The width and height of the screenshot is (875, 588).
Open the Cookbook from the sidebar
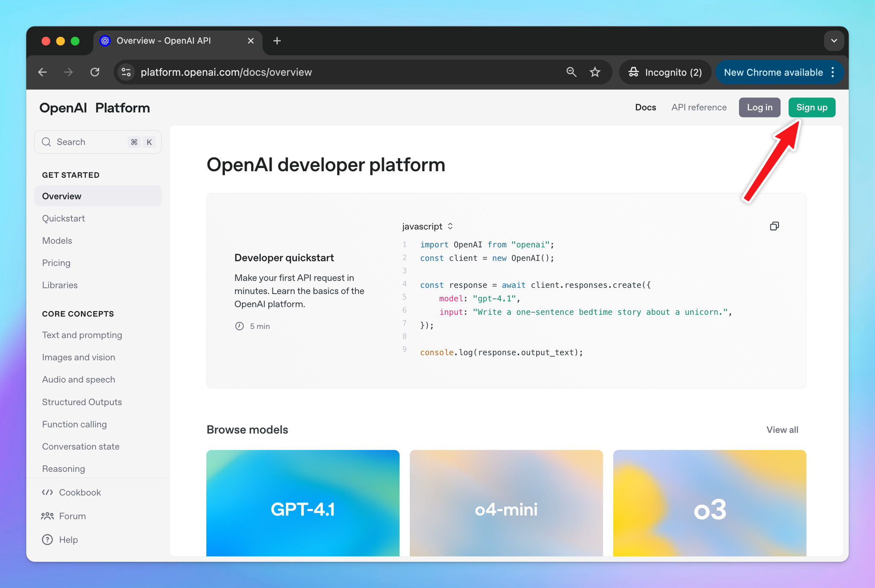tap(79, 492)
